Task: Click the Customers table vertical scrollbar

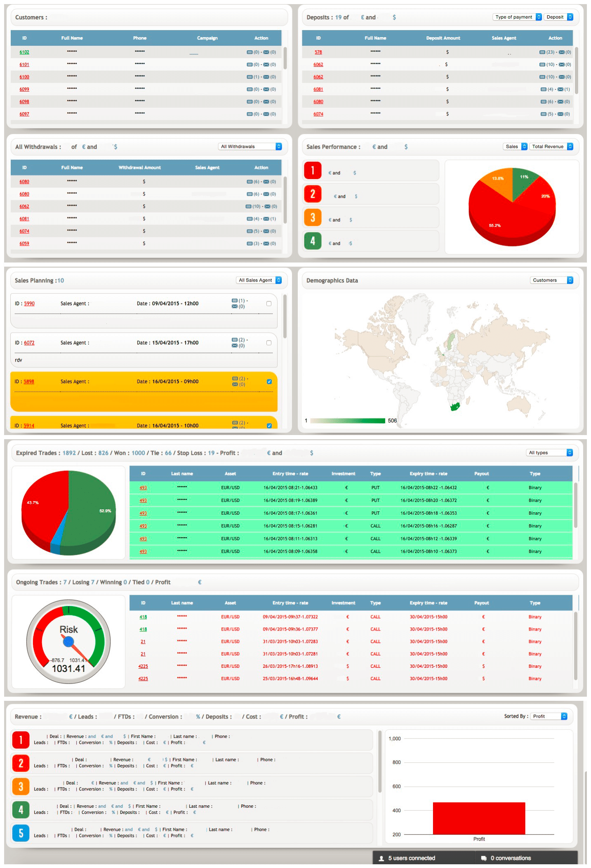Action: tap(285, 59)
